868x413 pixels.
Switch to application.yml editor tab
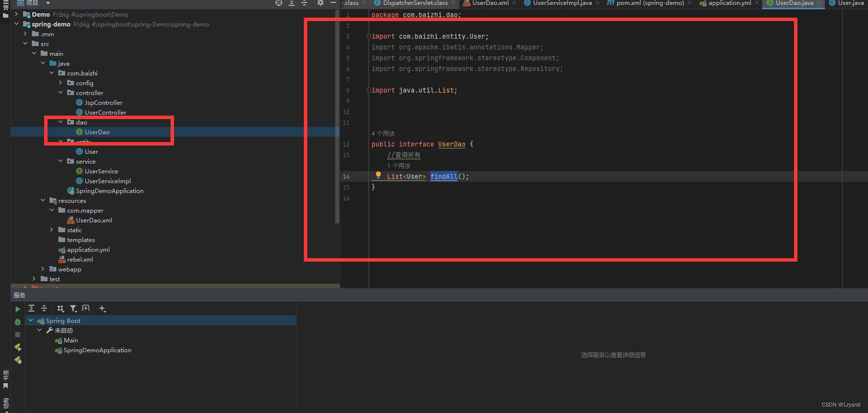point(729,3)
